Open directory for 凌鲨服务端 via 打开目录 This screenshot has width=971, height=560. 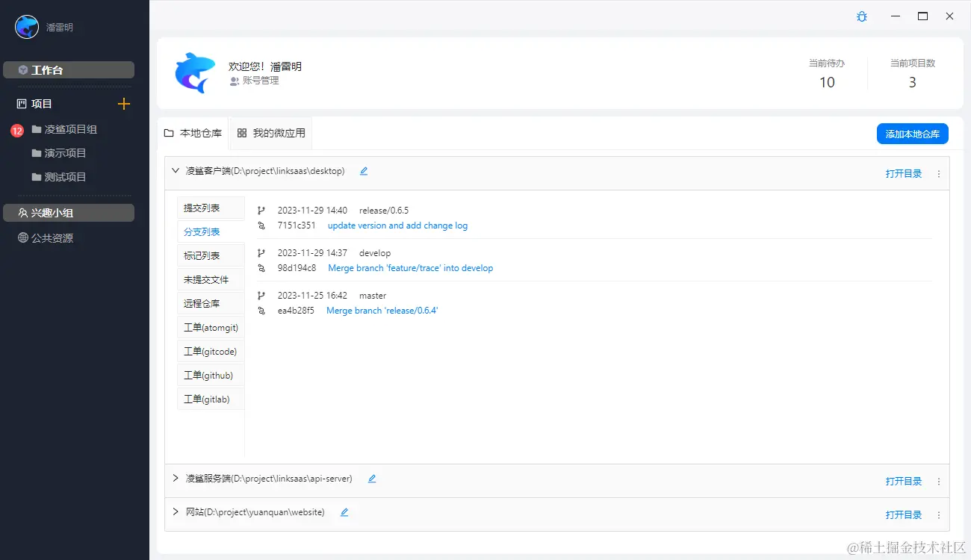(x=904, y=482)
